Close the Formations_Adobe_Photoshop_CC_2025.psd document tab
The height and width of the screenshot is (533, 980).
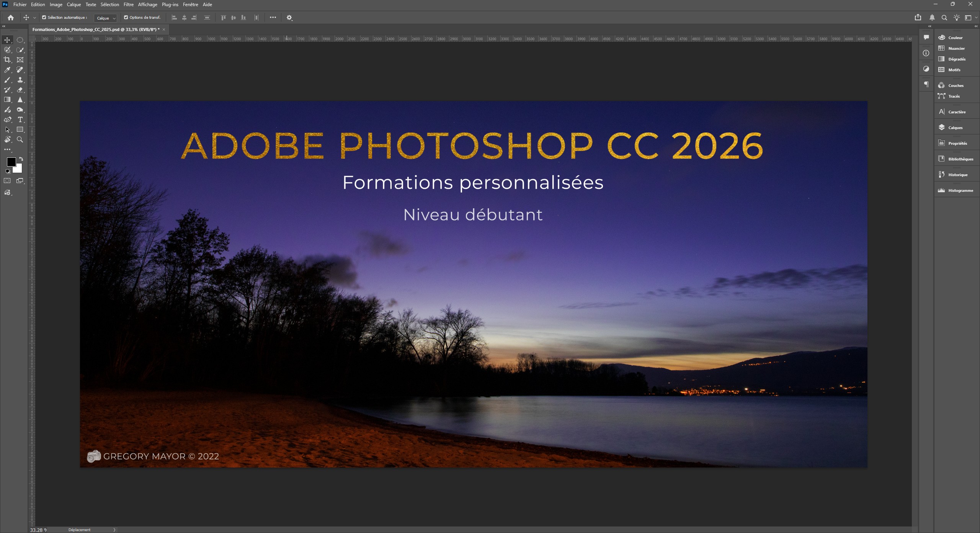click(x=164, y=29)
